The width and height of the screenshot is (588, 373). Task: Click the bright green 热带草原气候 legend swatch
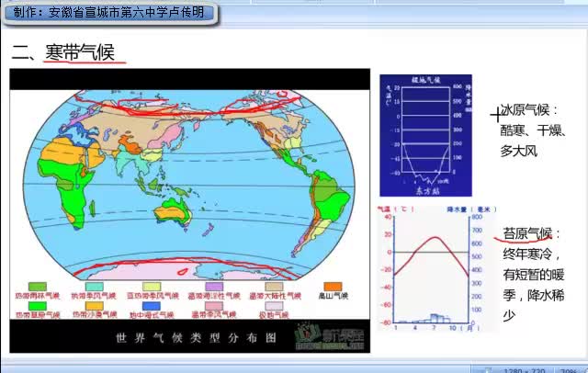pyautogui.click(x=37, y=306)
